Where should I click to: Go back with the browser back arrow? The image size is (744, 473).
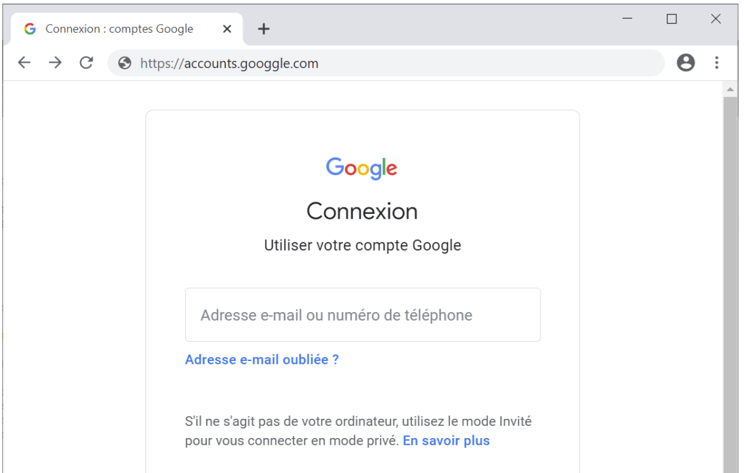[x=24, y=63]
